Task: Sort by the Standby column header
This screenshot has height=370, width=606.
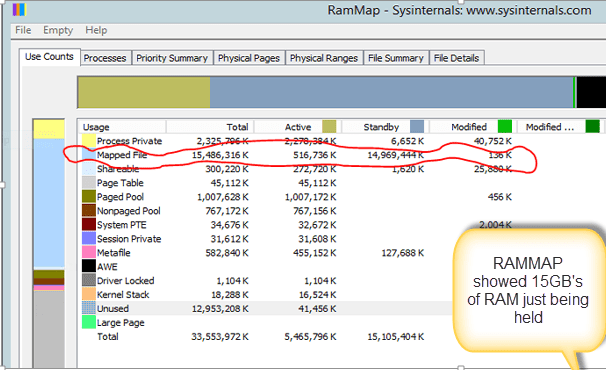Action: (x=385, y=127)
